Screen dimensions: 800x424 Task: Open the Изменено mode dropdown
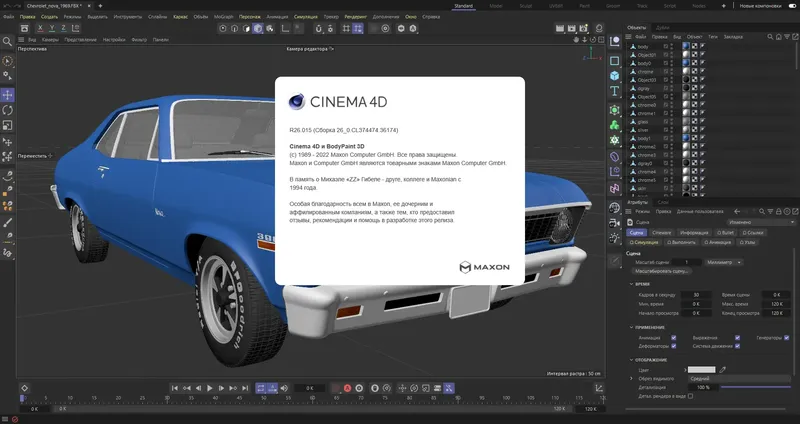tap(762, 222)
